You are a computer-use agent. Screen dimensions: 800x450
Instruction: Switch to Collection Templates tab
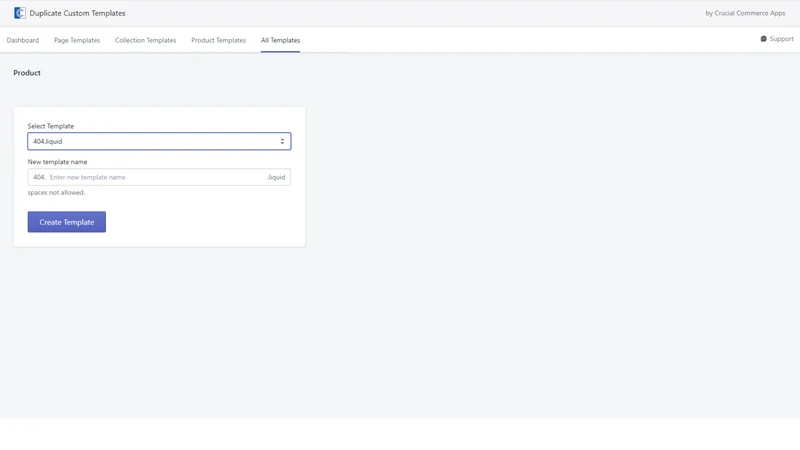coord(145,40)
